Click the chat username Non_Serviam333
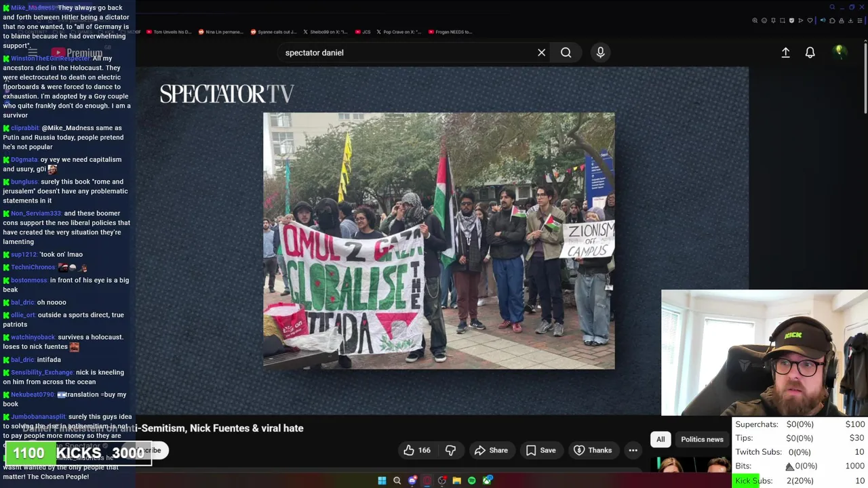This screenshot has height=488, width=868. [36, 213]
